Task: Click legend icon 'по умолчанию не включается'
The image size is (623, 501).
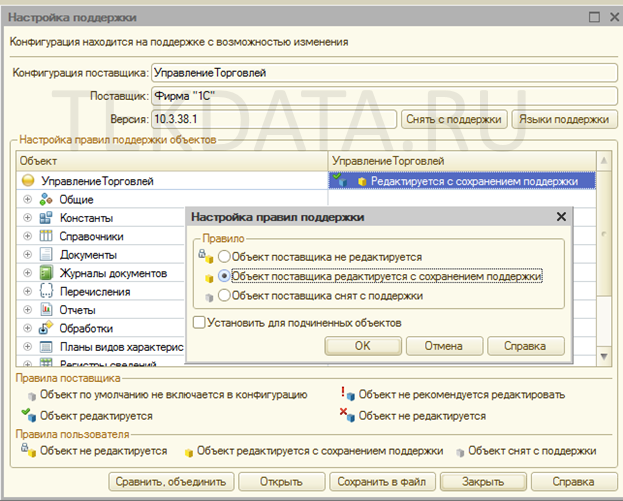Action: coord(32,396)
